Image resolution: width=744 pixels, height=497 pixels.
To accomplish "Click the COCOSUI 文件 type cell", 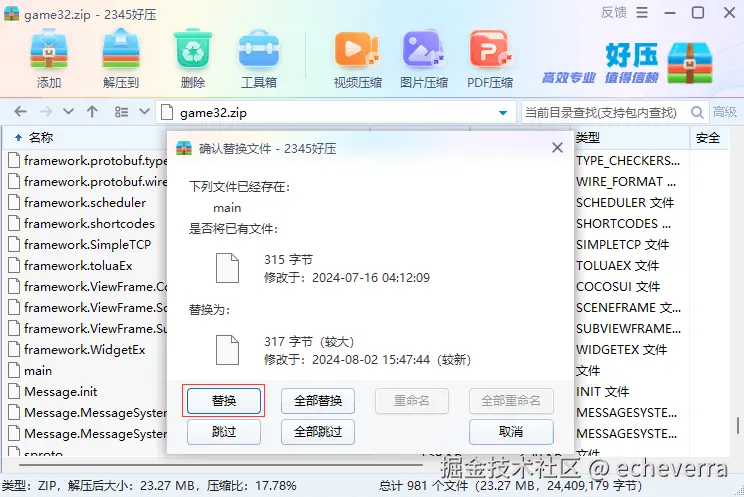I will coord(618,287).
